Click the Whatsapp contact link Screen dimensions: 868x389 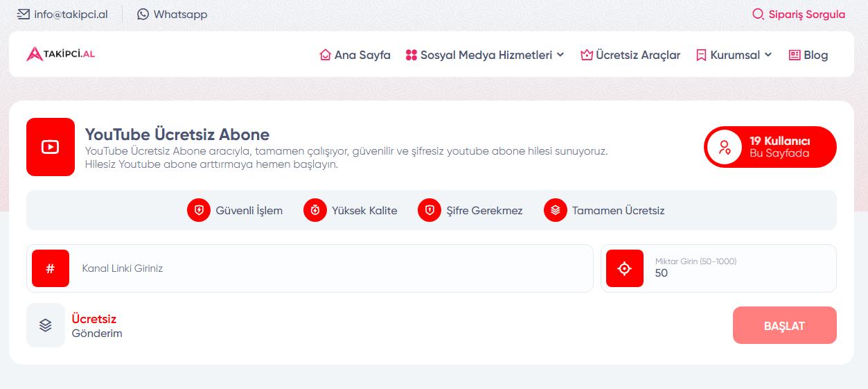click(x=172, y=14)
